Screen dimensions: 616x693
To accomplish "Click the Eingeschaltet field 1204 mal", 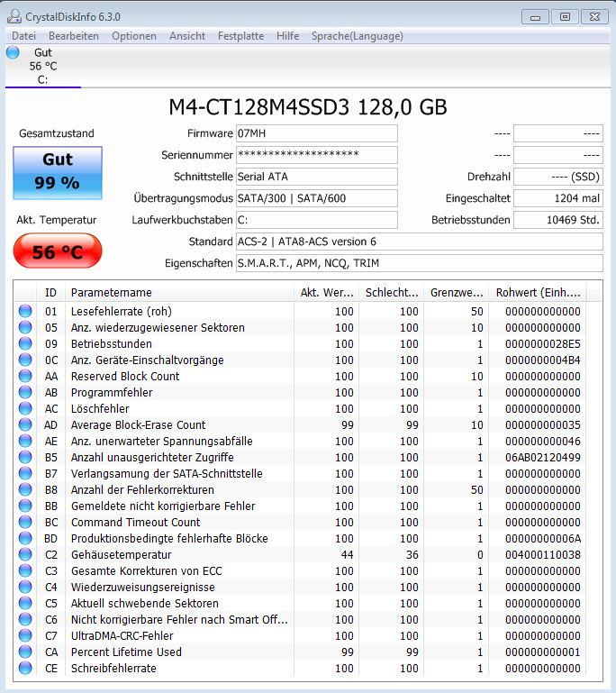I will [x=558, y=198].
